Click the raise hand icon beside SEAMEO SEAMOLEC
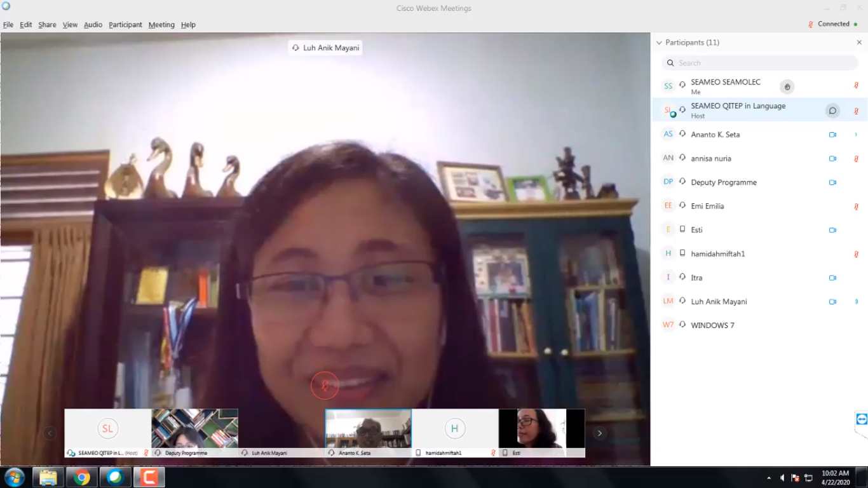 point(787,87)
